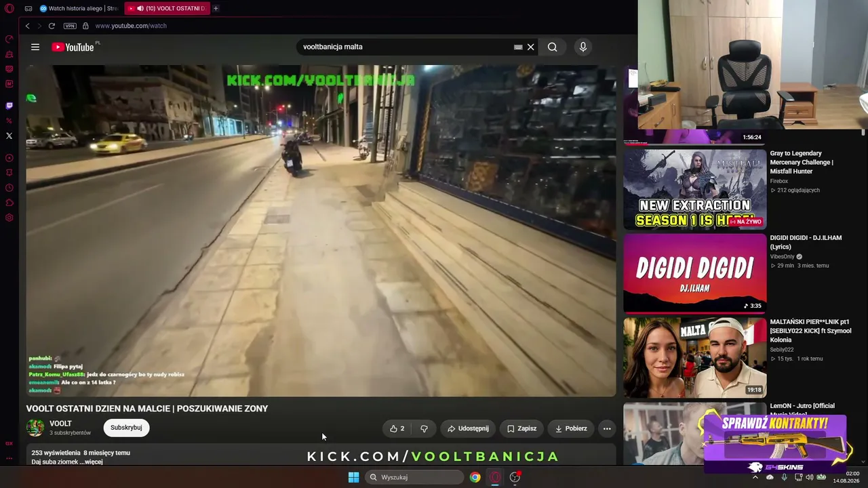Image resolution: width=868 pixels, height=488 pixels.
Task: Open the Sebily022 channel name
Action: tap(782, 350)
